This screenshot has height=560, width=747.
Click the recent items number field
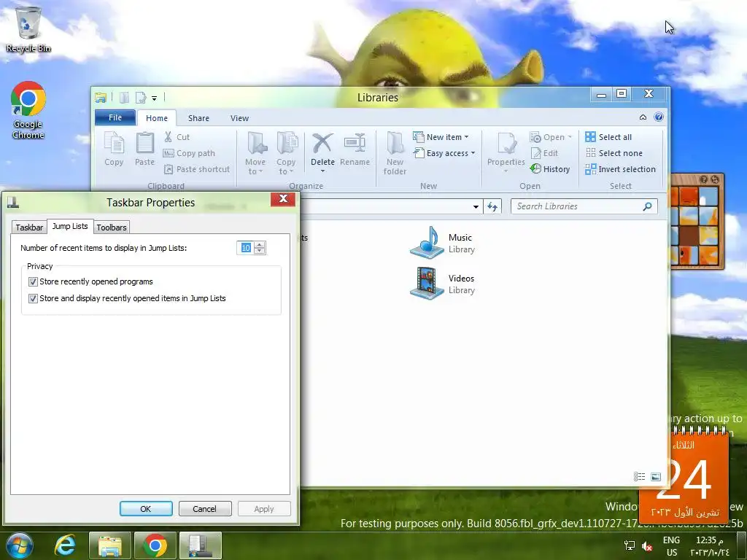coord(246,248)
